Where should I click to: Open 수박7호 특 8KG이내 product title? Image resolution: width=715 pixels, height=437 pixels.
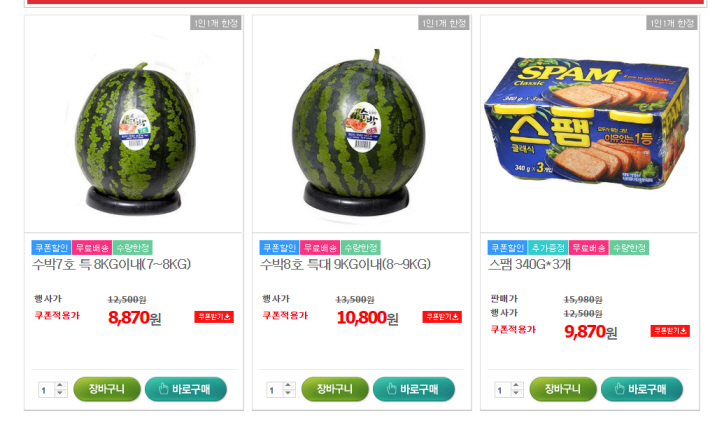click(x=111, y=264)
